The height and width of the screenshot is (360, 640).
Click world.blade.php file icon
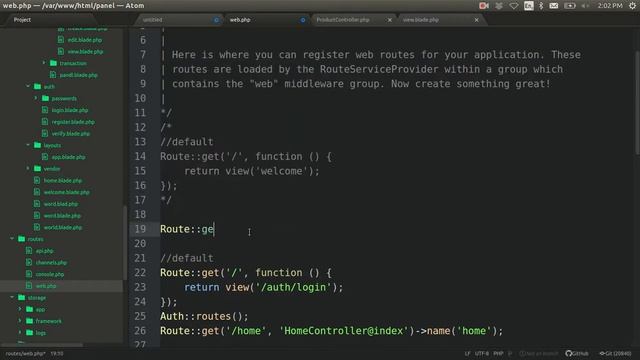point(37,227)
